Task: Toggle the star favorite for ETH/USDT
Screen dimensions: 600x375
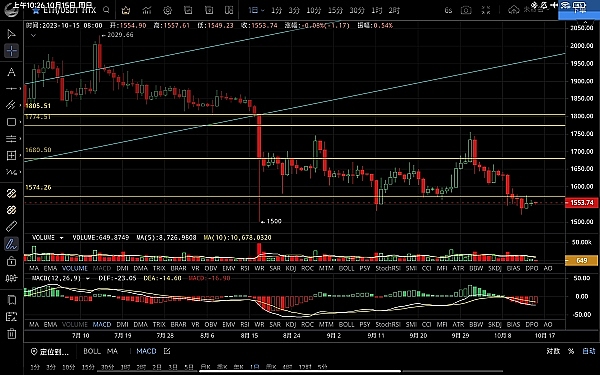Action: coord(36,10)
